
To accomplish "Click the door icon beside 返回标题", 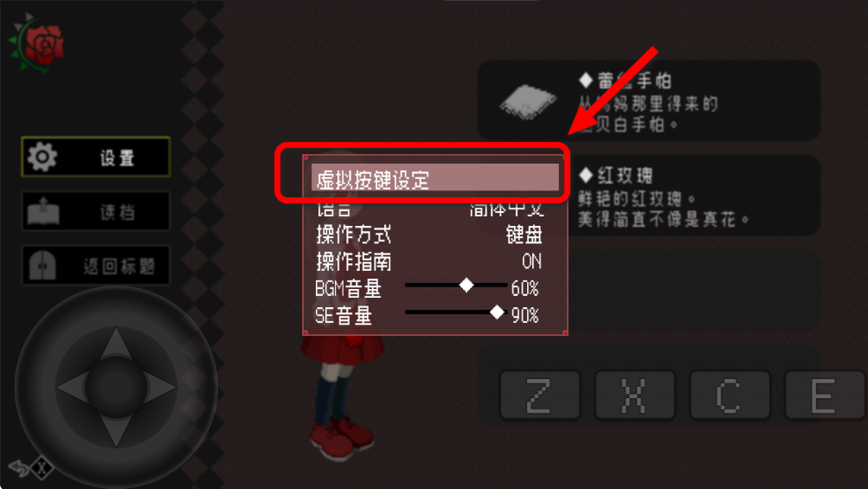I will tap(42, 265).
